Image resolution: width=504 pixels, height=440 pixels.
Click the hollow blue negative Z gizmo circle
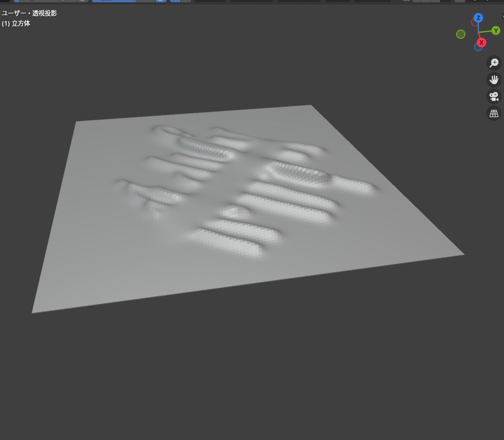click(x=478, y=47)
